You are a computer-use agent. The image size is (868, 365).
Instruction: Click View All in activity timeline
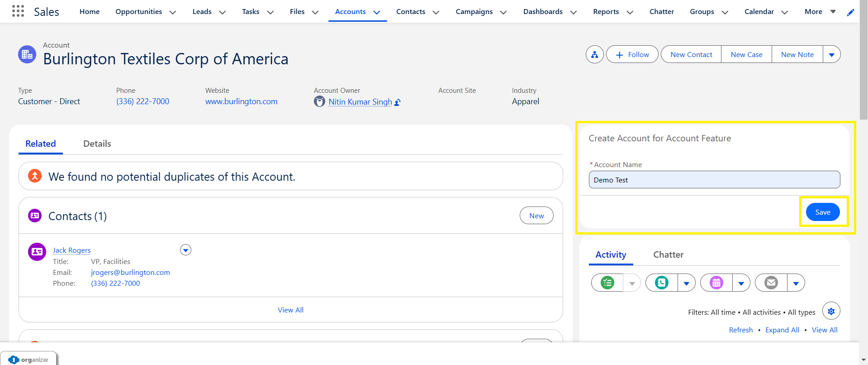[x=825, y=330]
